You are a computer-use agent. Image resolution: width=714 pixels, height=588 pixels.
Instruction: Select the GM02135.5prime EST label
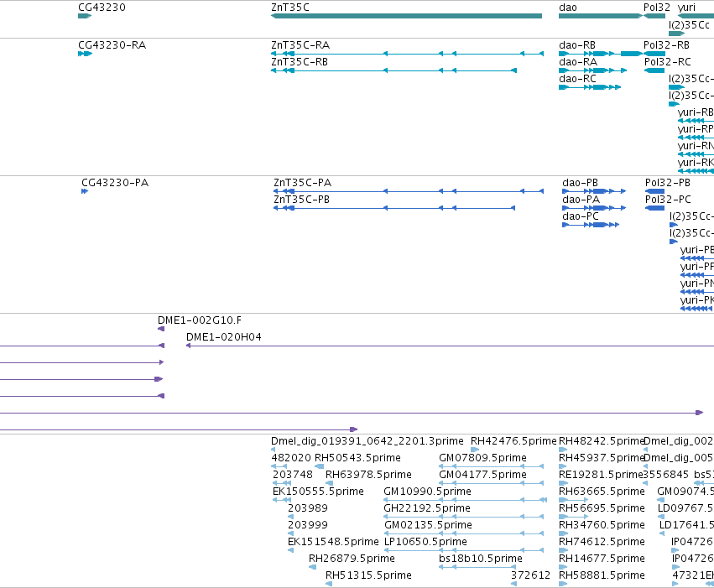[x=428, y=525]
